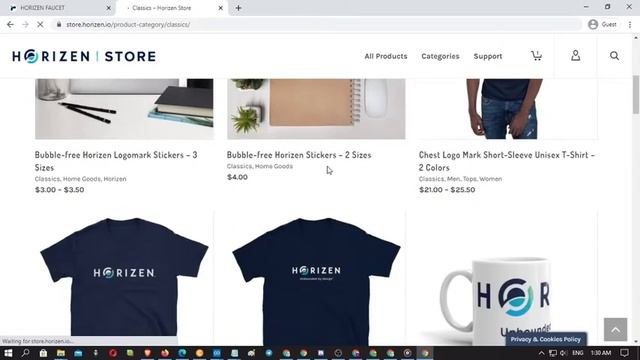Click Home Goods under Horizen Stickers 2 Sizes
The width and height of the screenshot is (640, 360).
pyautogui.click(x=273, y=166)
